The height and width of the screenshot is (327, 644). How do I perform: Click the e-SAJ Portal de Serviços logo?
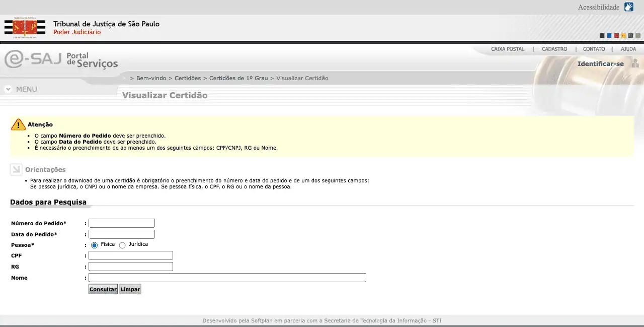pyautogui.click(x=61, y=59)
